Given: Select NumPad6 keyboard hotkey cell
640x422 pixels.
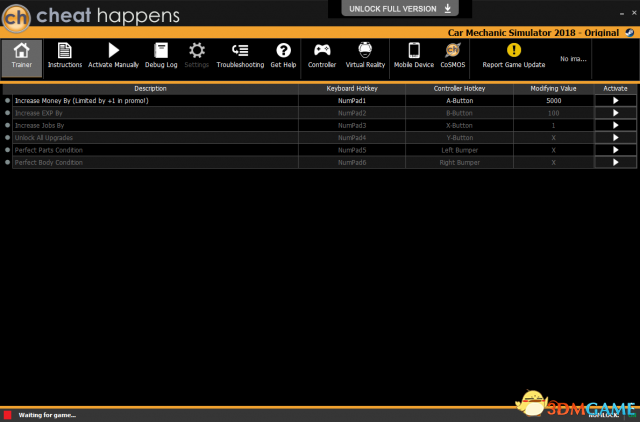Looking at the screenshot, I should pyautogui.click(x=352, y=162).
